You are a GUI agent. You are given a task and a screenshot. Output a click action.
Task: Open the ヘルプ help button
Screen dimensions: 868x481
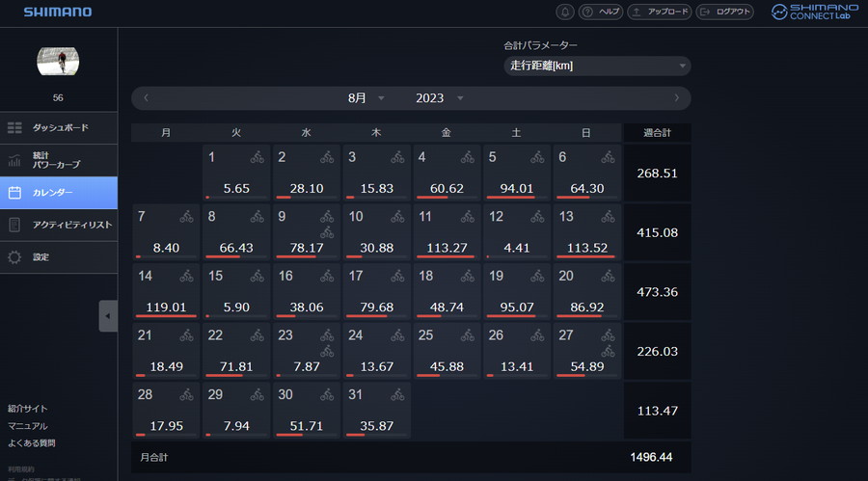601,12
